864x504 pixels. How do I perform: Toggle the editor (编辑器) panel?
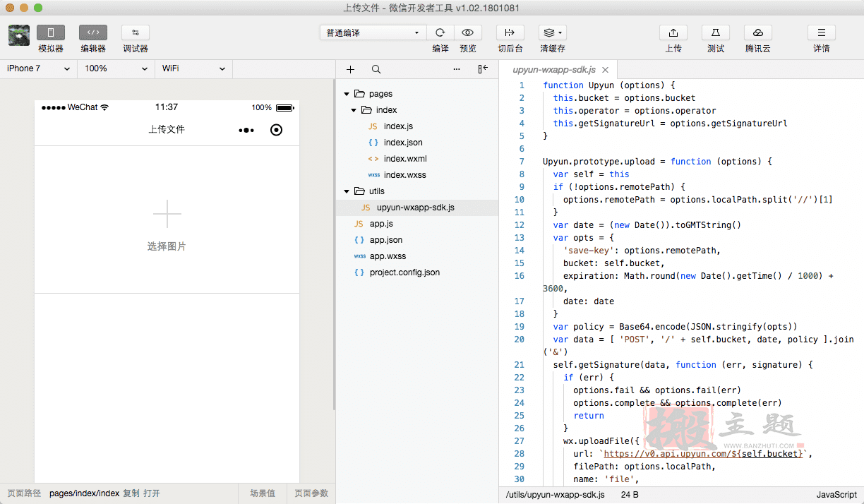click(x=93, y=32)
